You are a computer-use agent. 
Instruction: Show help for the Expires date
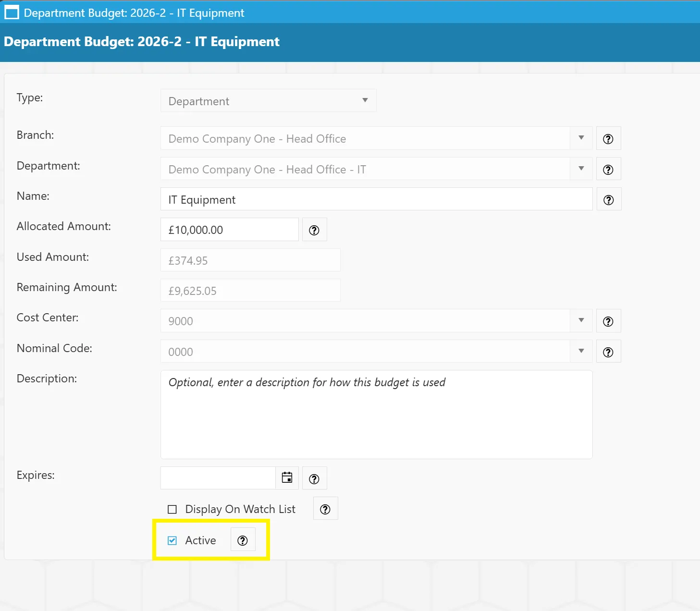pos(314,479)
